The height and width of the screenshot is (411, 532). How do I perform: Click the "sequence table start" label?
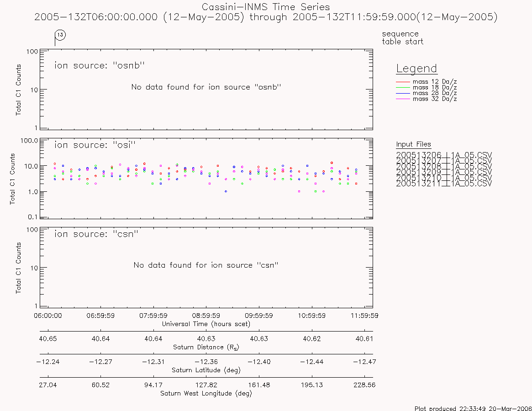click(x=402, y=37)
